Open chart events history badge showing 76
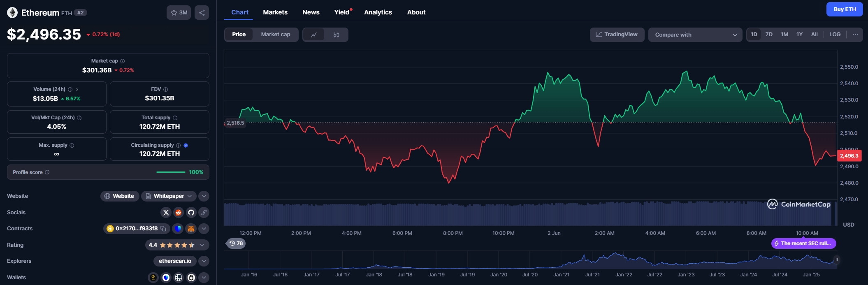 (236, 243)
